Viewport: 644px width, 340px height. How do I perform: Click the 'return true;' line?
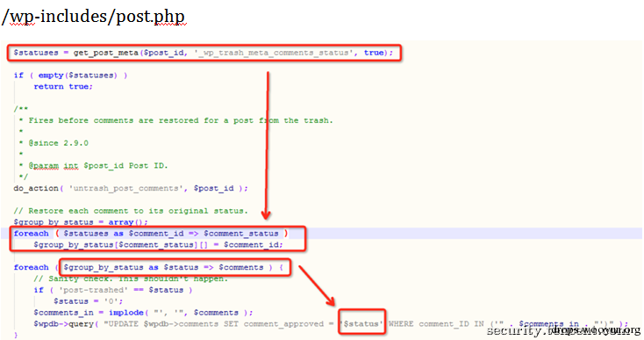[x=63, y=86]
